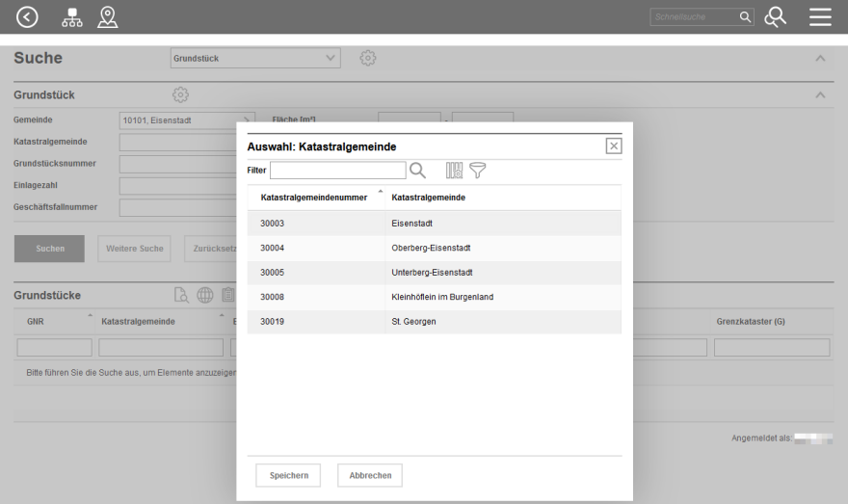848x504 pixels.
Task: Select Kleinhöflein im Burgenland row
Action: [x=434, y=297]
